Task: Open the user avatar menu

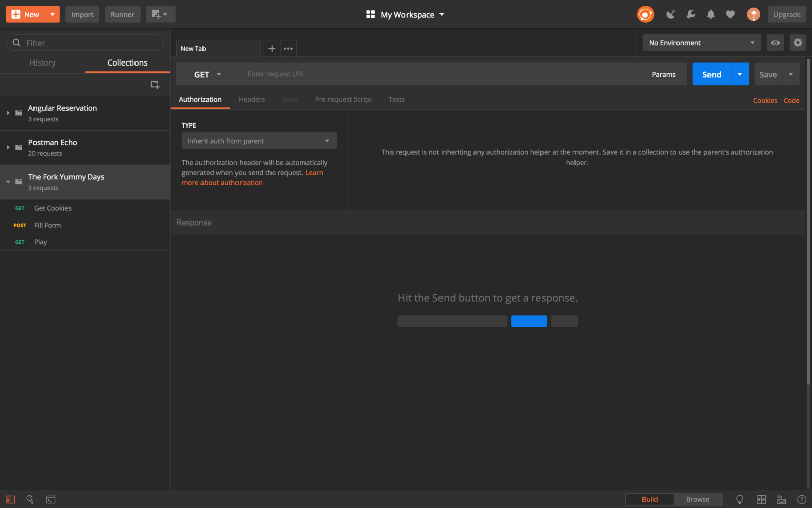Action: click(x=753, y=14)
